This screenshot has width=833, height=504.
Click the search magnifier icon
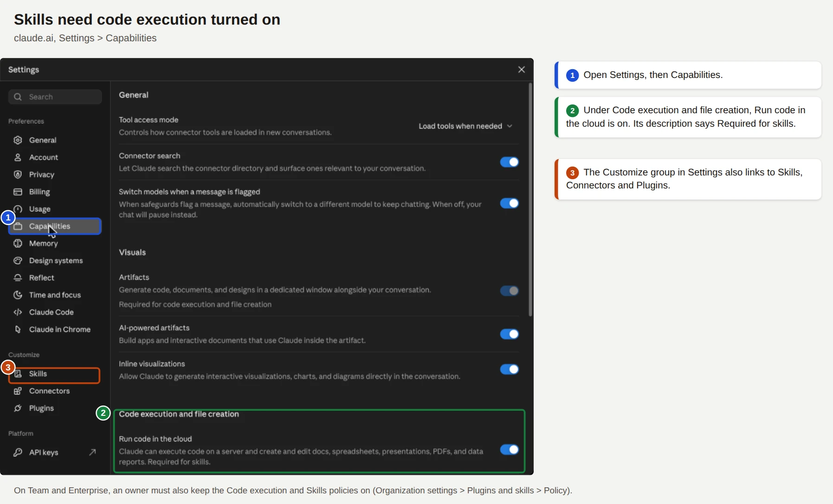(18, 97)
